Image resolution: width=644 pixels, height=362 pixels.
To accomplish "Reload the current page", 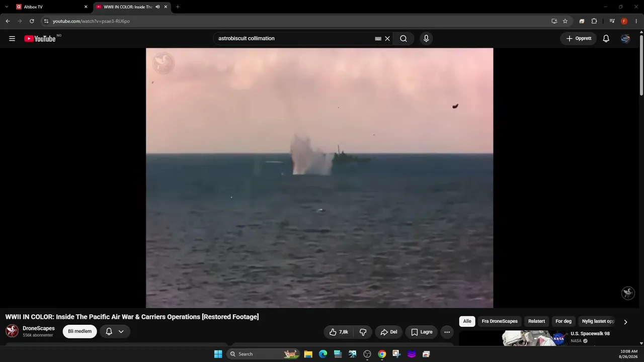I will [32, 21].
